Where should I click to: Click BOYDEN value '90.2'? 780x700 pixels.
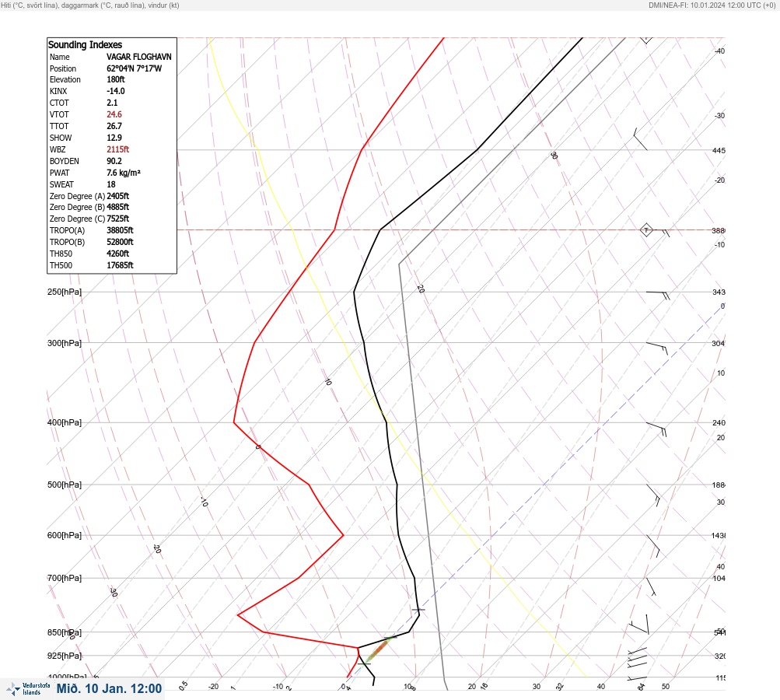tap(114, 161)
